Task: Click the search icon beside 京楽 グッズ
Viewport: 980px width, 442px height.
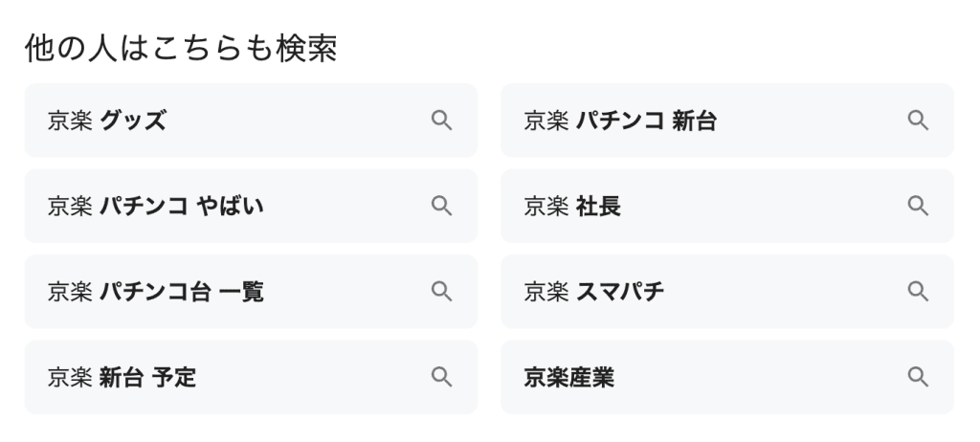Action: (x=441, y=121)
